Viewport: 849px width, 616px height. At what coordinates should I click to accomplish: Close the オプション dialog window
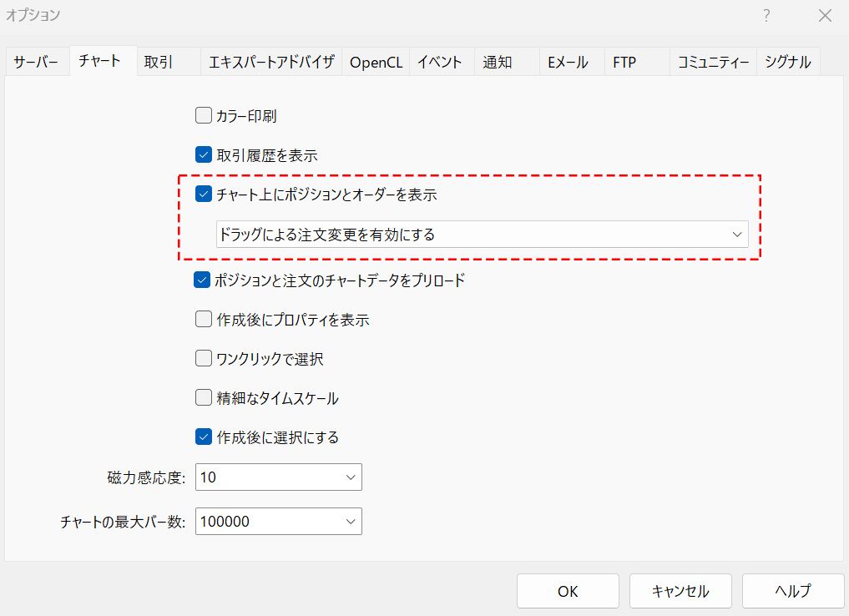click(x=825, y=16)
